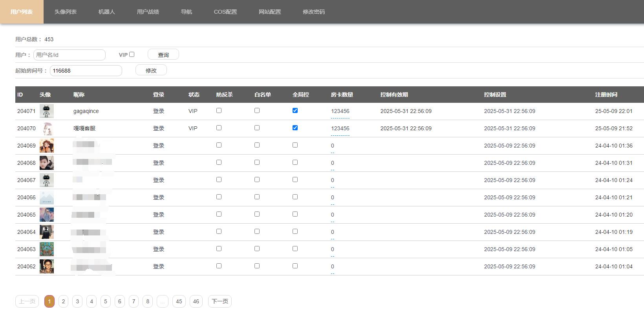The image size is (644, 319).
Task: Click 登录 link for user 204069
Action: point(159,146)
